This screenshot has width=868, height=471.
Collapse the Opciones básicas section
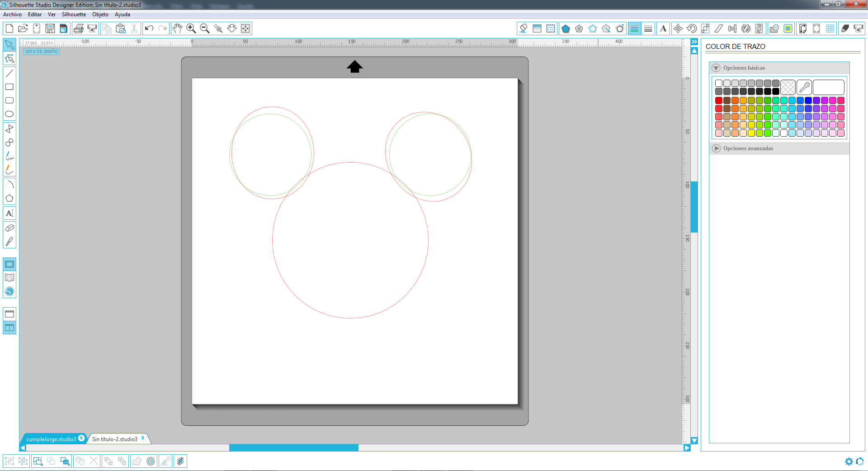[x=716, y=68]
